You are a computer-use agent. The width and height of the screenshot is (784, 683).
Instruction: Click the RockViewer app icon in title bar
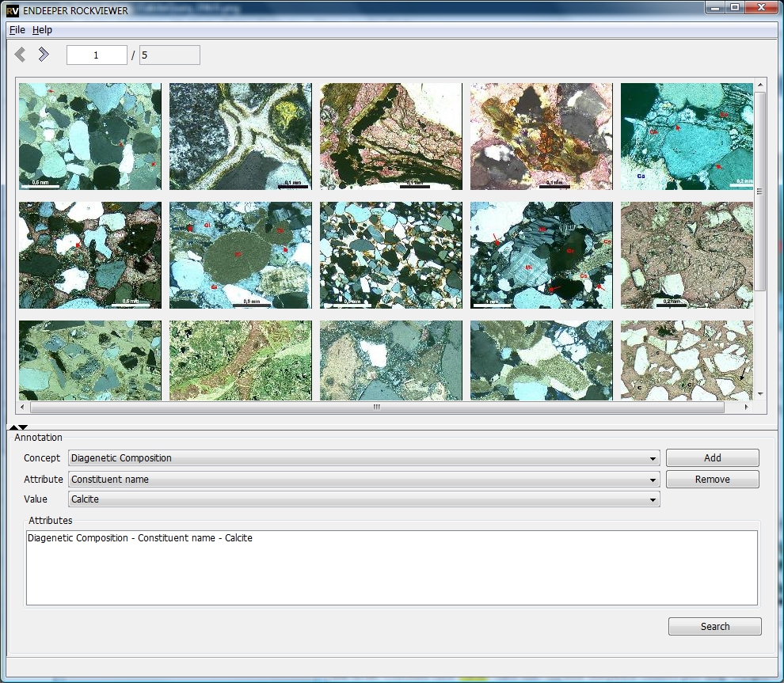pos(13,9)
